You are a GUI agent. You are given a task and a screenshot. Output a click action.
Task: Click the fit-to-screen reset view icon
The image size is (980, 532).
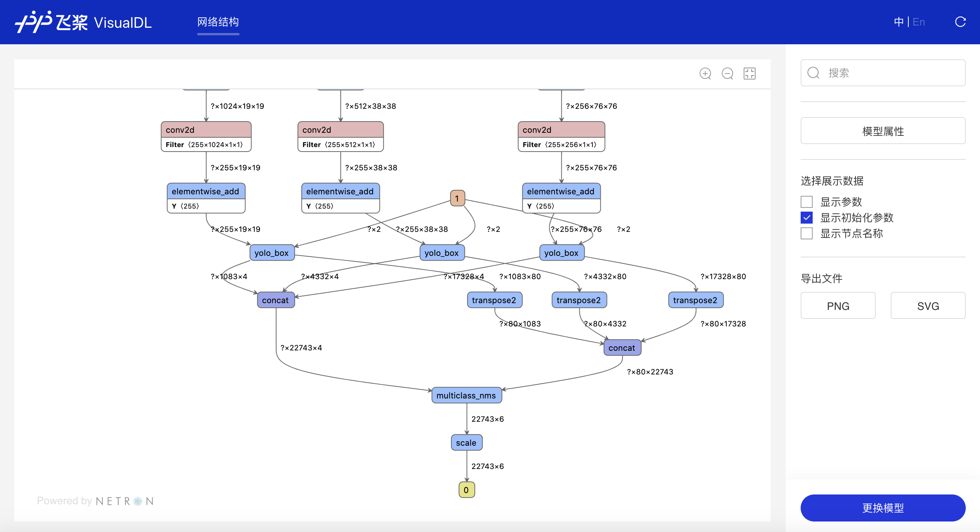pyautogui.click(x=749, y=74)
